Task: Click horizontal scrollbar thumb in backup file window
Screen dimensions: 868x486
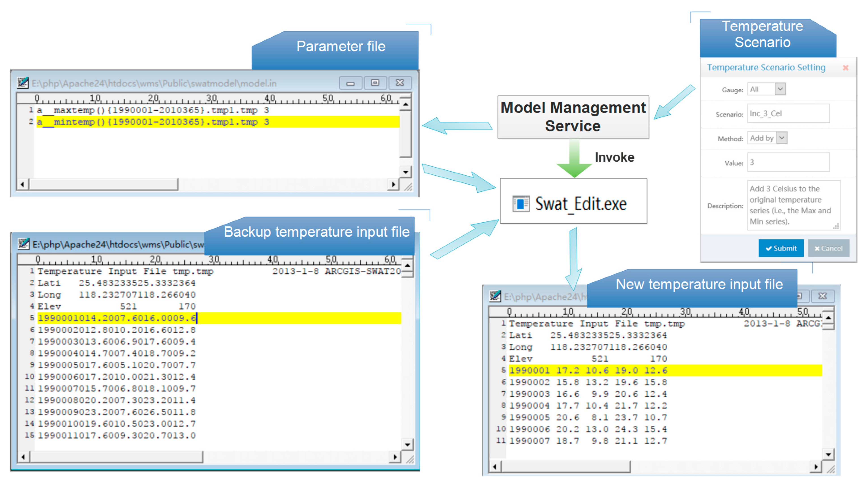Action: [x=116, y=457]
